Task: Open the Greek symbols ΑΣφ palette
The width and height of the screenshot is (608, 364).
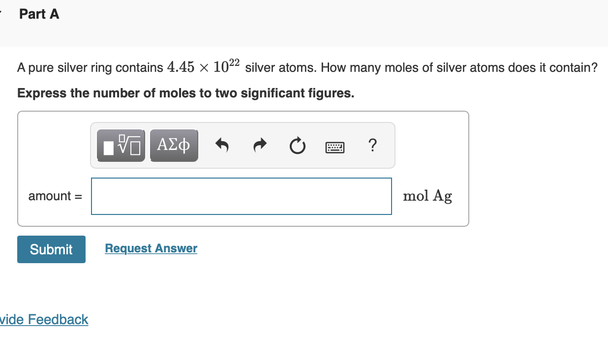Action: pyautogui.click(x=174, y=145)
